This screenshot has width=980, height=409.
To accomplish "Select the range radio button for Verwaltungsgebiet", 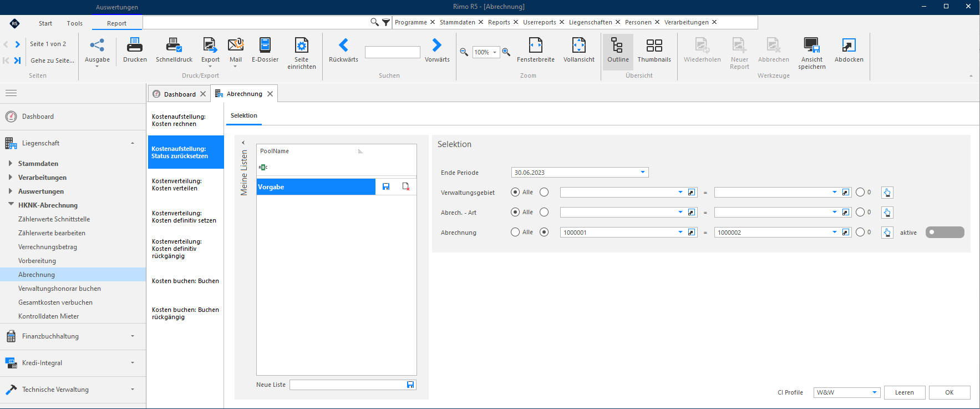I will [544, 192].
